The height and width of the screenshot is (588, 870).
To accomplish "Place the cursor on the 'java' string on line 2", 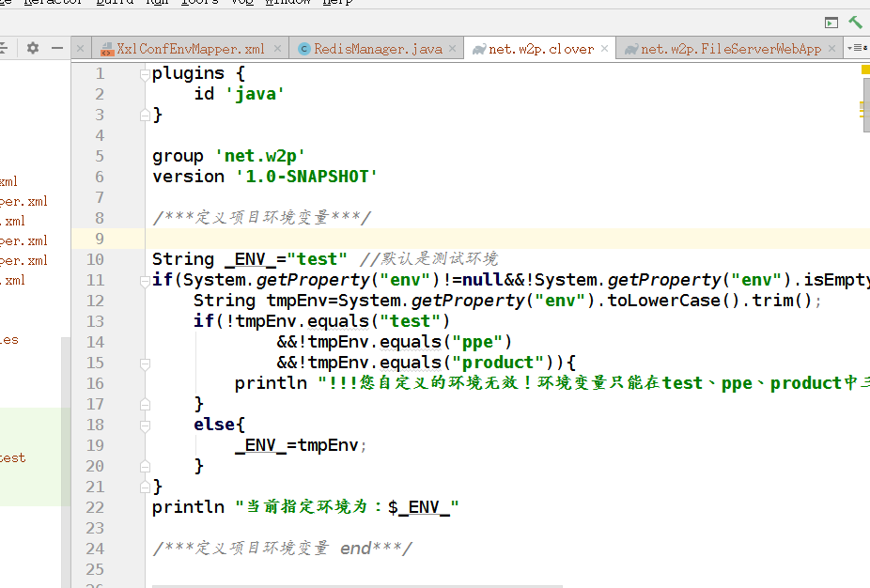I will pos(255,94).
